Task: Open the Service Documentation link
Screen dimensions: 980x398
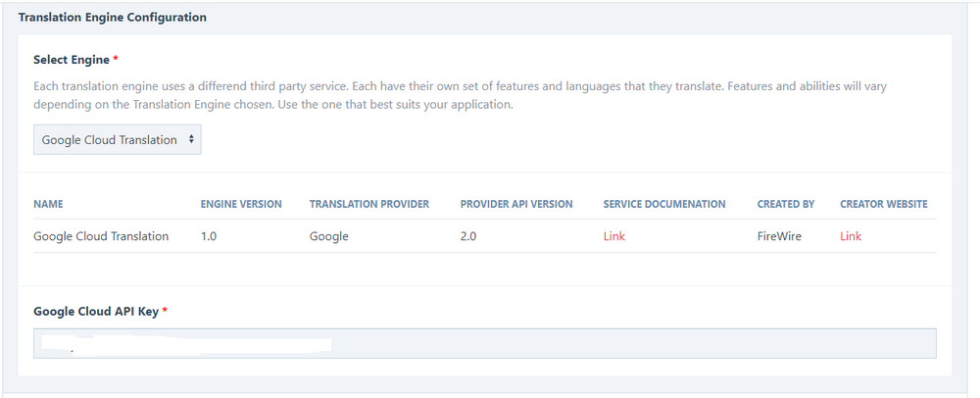Action: point(614,236)
